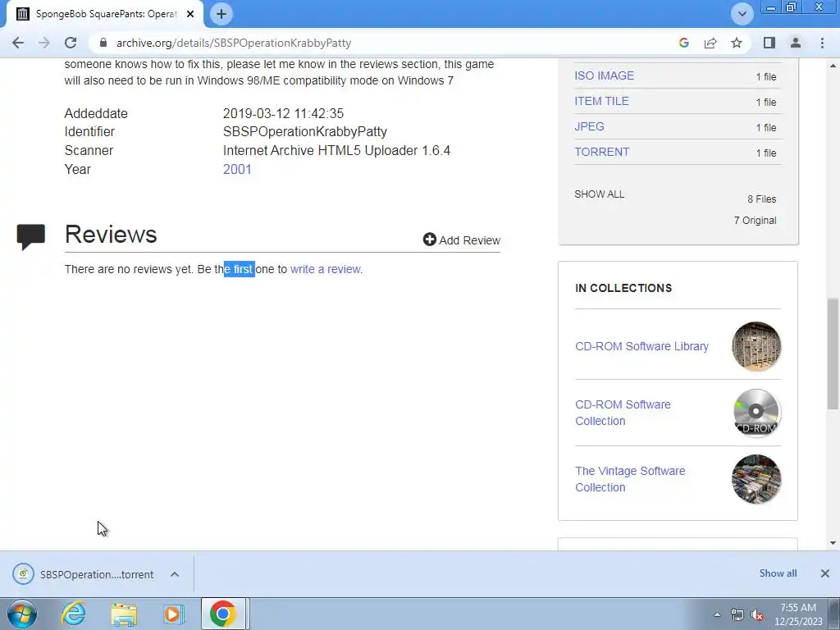Open the year 2001 link
The height and width of the screenshot is (630, 840).
click(237, 169)
